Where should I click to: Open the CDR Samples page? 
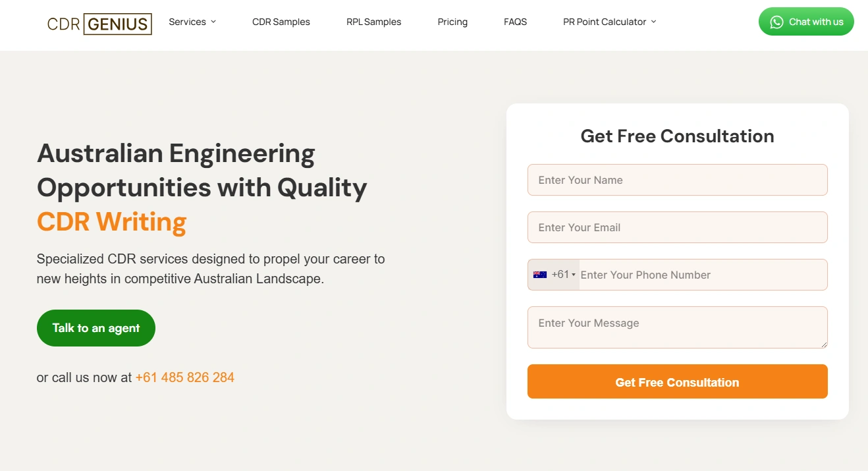click(x=281, y=22)
